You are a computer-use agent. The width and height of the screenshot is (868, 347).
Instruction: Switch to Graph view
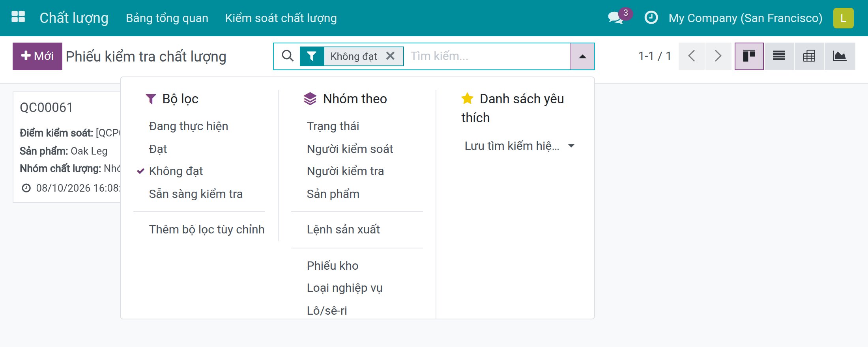(840, 56)
